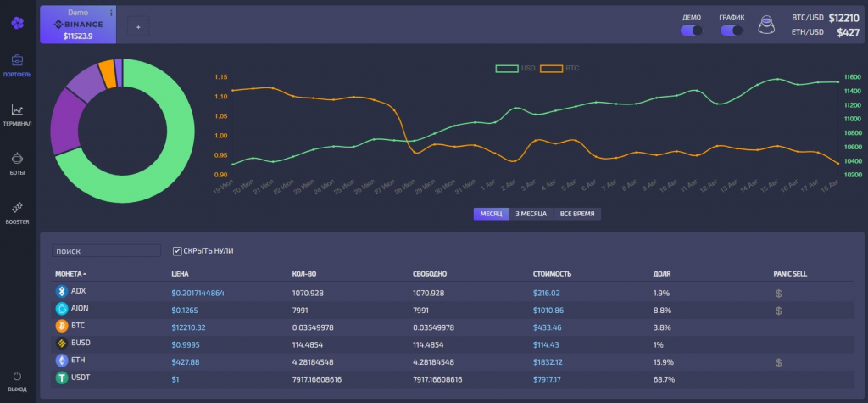Click the app logo in top-left corner
The image size is (868, 403).
17,23
